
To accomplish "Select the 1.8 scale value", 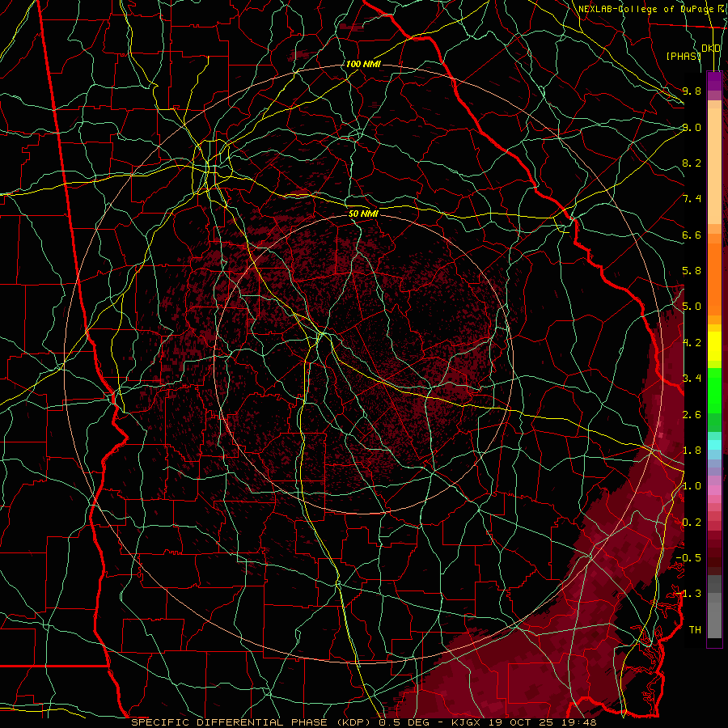I will (692, 451).
